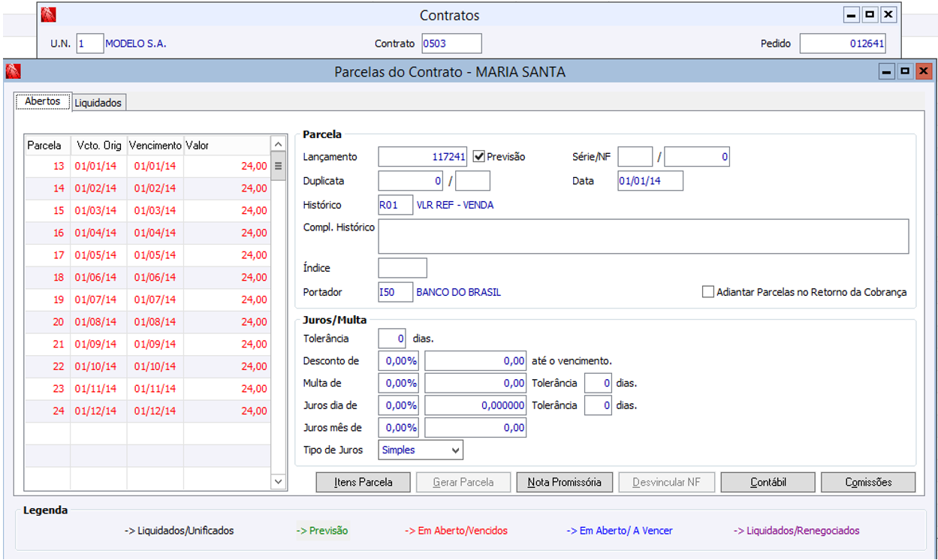Minimize the Parcelas do Contrato window

coord(887,72)
